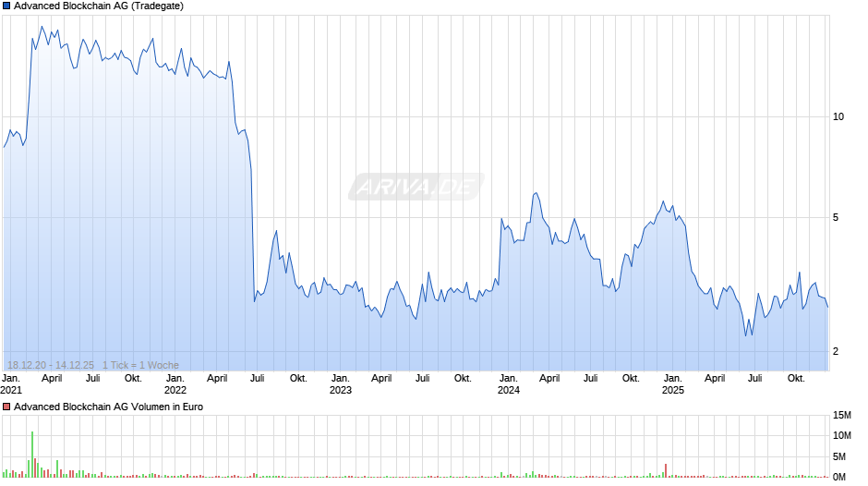Click the volume axis label '15M'

click(842, 415)
